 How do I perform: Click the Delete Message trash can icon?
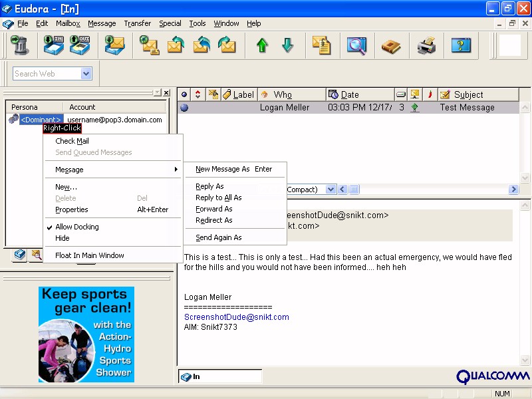pyautogui.click(x=19, y=45)
